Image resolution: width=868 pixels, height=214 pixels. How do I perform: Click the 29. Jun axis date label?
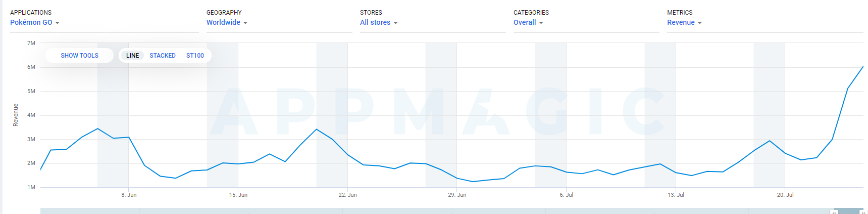pos(457,195)
